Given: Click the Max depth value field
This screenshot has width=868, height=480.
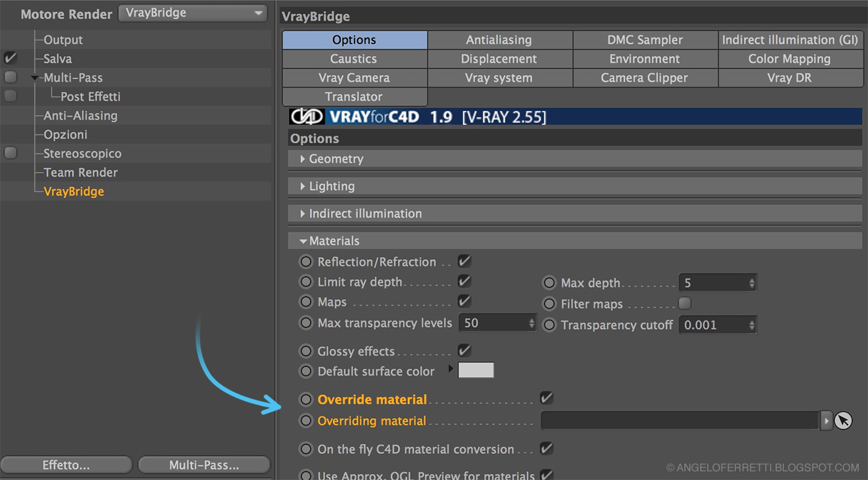Looking at the screenshot, I should tap(713, 283).
